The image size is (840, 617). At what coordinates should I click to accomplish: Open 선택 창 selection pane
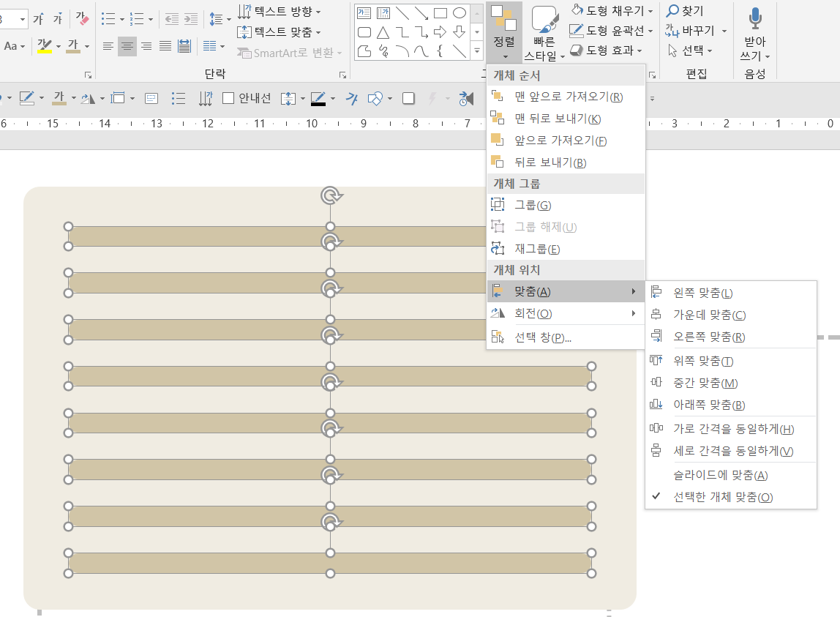click(x=566, y=337)
